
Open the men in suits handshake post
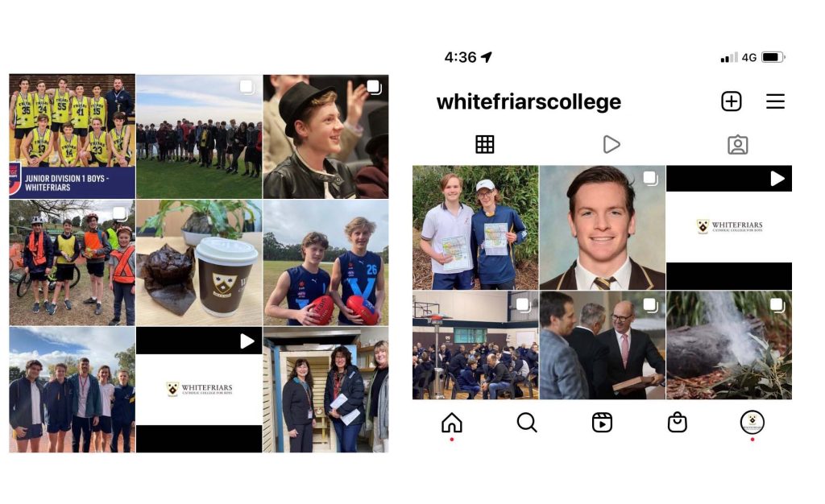click(603, 345)
